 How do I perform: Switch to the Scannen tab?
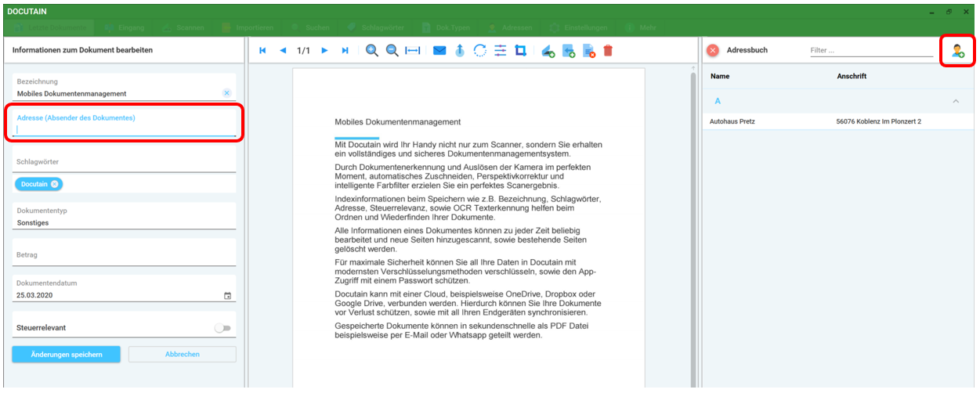pyautogui.click(x=183, y=27)
